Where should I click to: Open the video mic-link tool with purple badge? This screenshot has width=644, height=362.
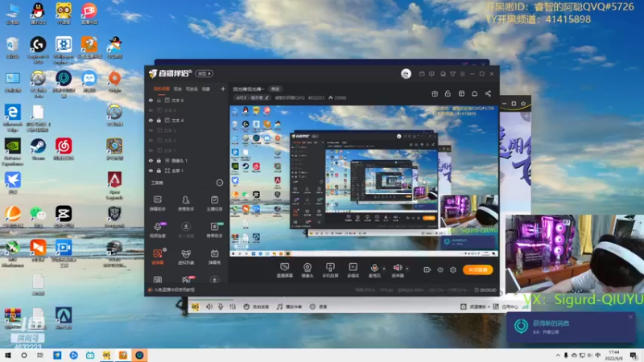pyautogui.click(x=158, y=230)
